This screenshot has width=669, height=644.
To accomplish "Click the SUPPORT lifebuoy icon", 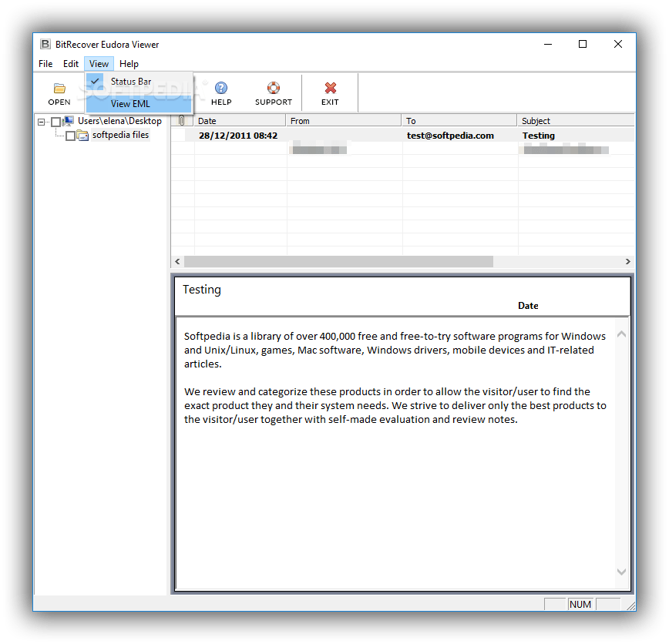I will pyautogui.click(x=273, y=87).
